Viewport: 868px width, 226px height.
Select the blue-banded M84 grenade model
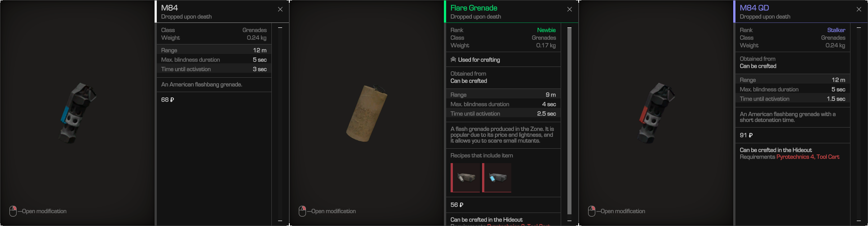77,113
